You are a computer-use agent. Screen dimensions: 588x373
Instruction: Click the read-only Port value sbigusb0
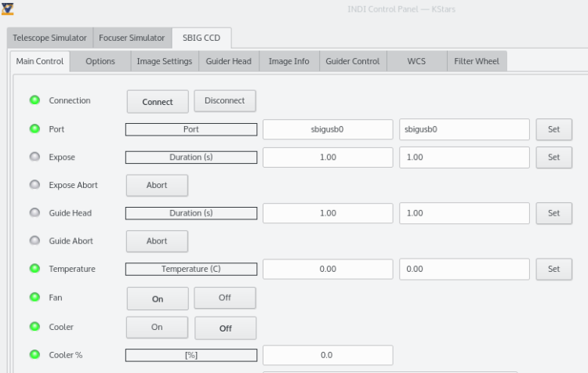(328, 129)
